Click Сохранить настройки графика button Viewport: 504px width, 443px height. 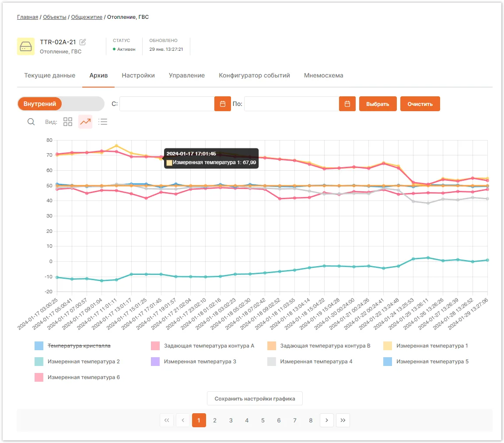(255, 399)
